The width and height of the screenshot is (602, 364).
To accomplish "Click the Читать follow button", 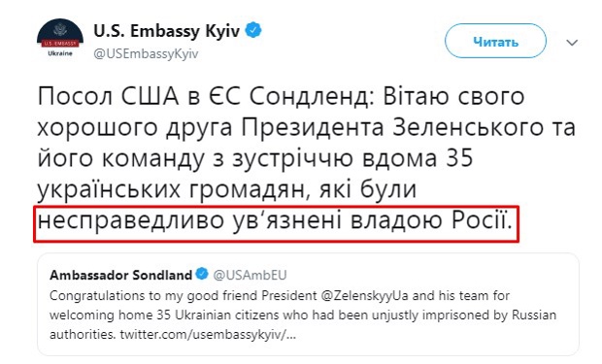I will (495, 41).
